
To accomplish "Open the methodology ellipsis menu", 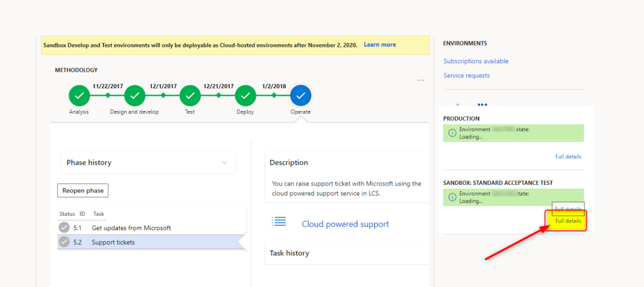I will 421,80.
